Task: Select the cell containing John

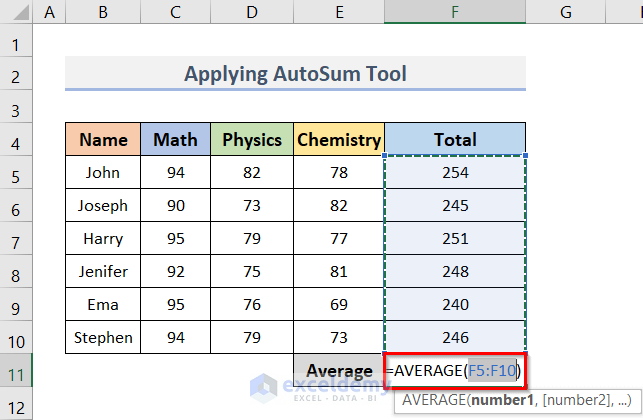Action: point(103,173)
